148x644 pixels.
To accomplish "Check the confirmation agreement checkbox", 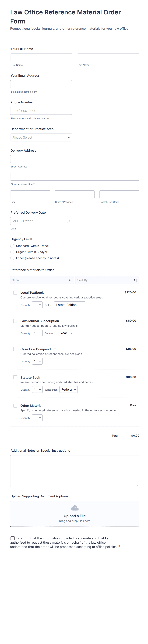I will (x=13, y=538).
